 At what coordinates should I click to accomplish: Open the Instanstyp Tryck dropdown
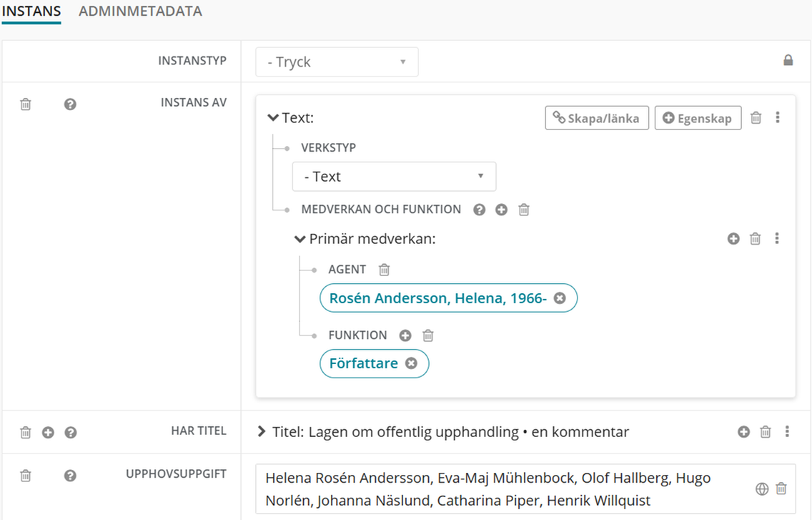click(337, 62)
